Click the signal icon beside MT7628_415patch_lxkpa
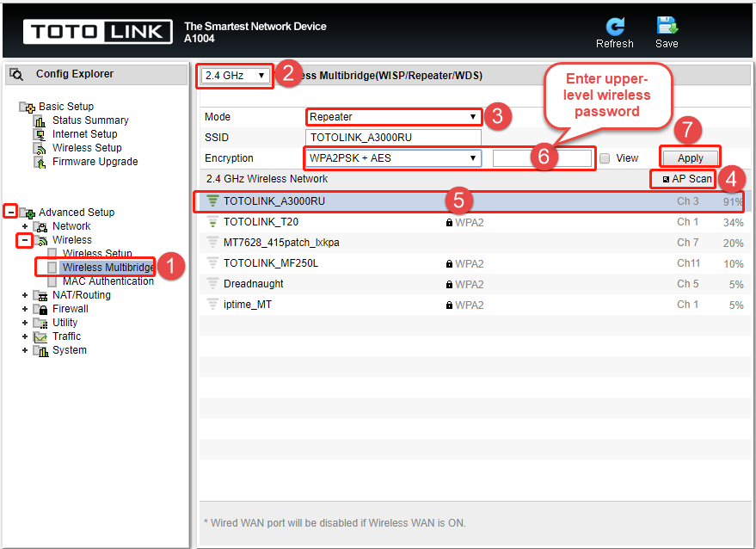Screen dimensions: 756x549 pyautogui.click(x=212, y=242)
